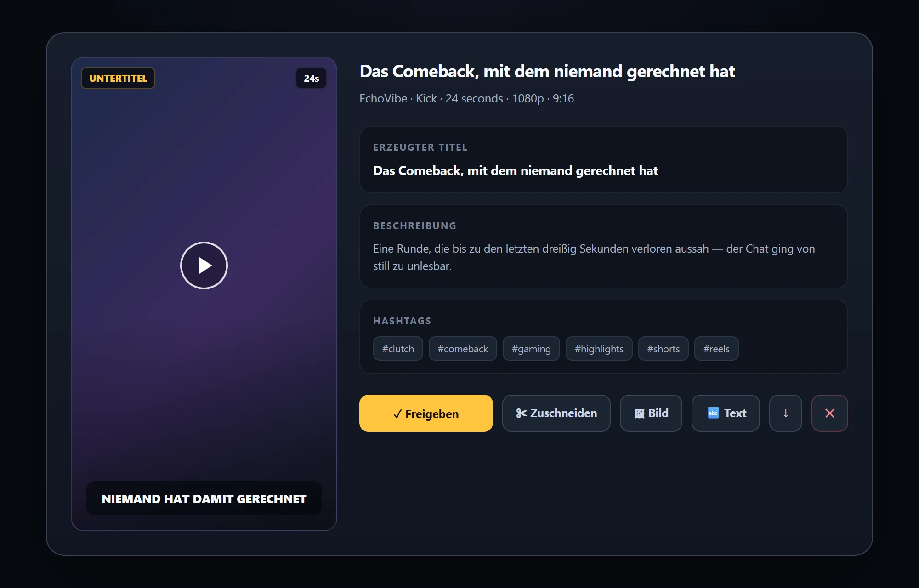The width and height of the screenshot is (919, 588).
Task: Download the clip with the arrow icon
Action: pyautogui.click(x=786, y=413)
